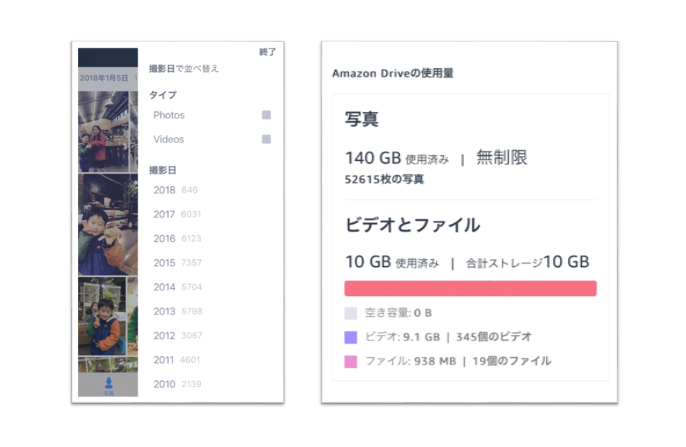Filter photos by year 2014
Screen dimensions: 686x447
point(177,287)
